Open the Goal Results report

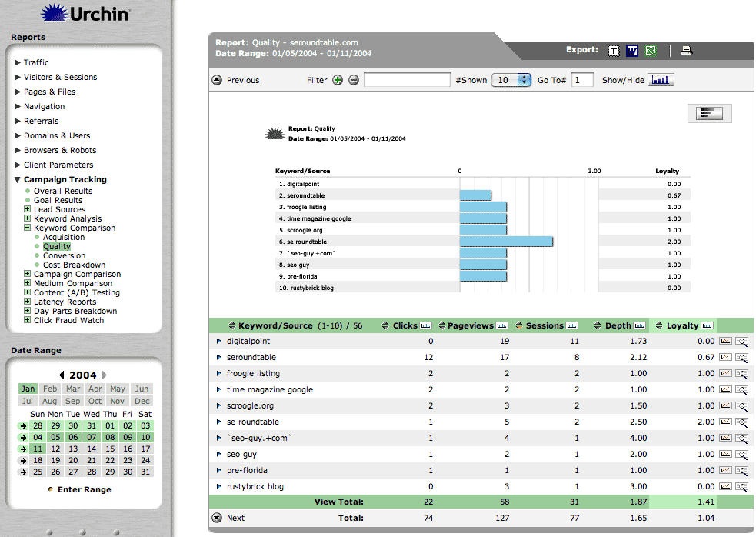(x=58, y=200)
